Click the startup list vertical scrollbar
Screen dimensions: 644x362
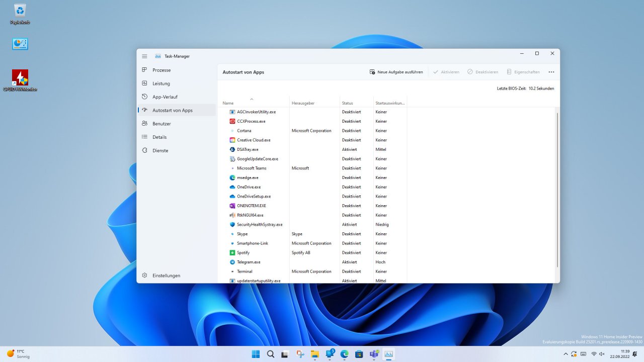point(557,190)
